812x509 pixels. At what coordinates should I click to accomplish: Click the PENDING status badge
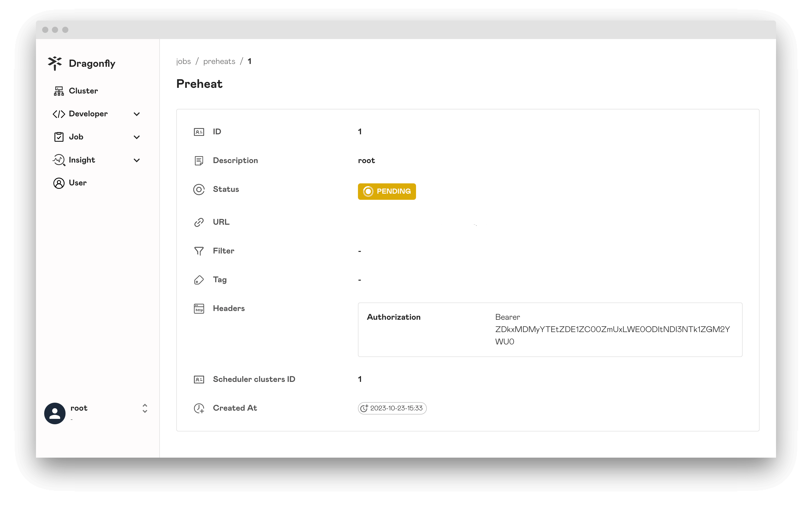[x=387, y=191]
